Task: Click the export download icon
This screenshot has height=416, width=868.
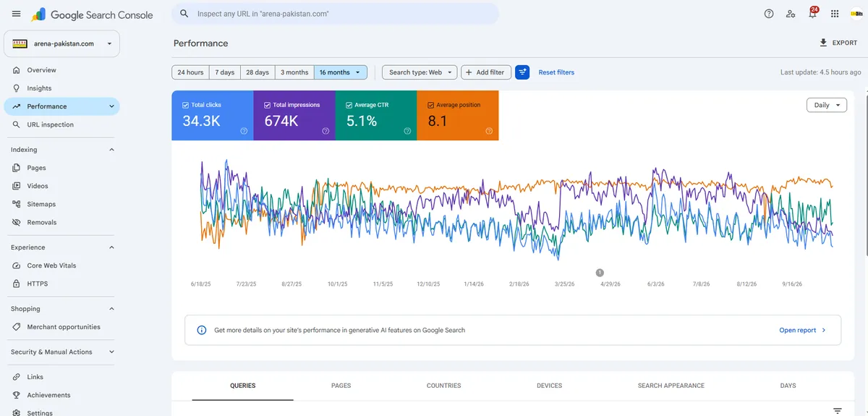Action: tap(823, 43)
